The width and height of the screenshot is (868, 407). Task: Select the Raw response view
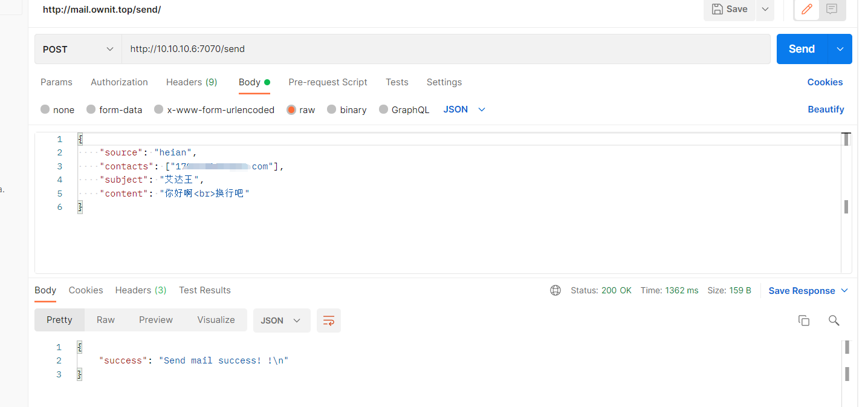tap(106, 320)
